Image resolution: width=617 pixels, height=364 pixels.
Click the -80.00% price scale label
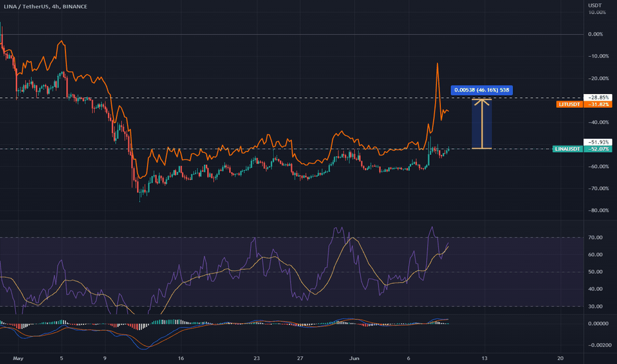point(598,210)
